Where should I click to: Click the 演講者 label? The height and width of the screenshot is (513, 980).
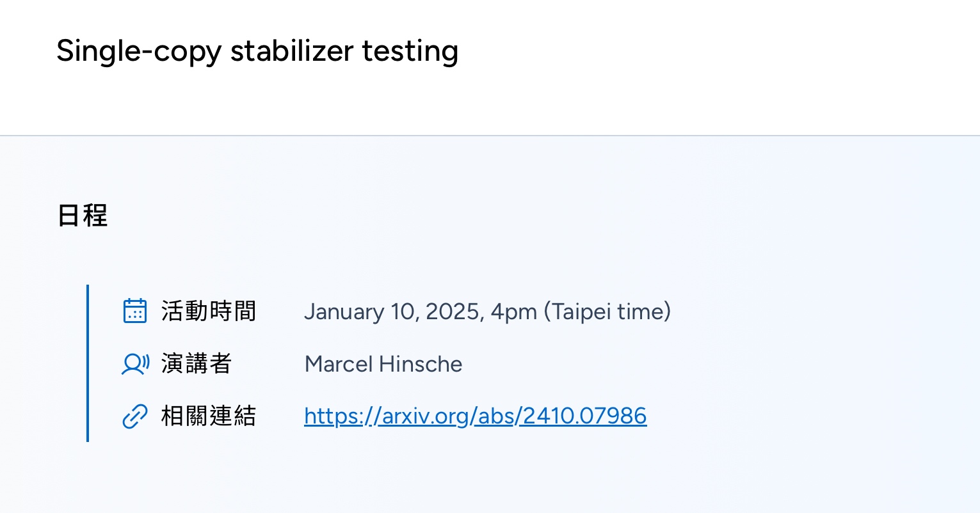(197, 363)
